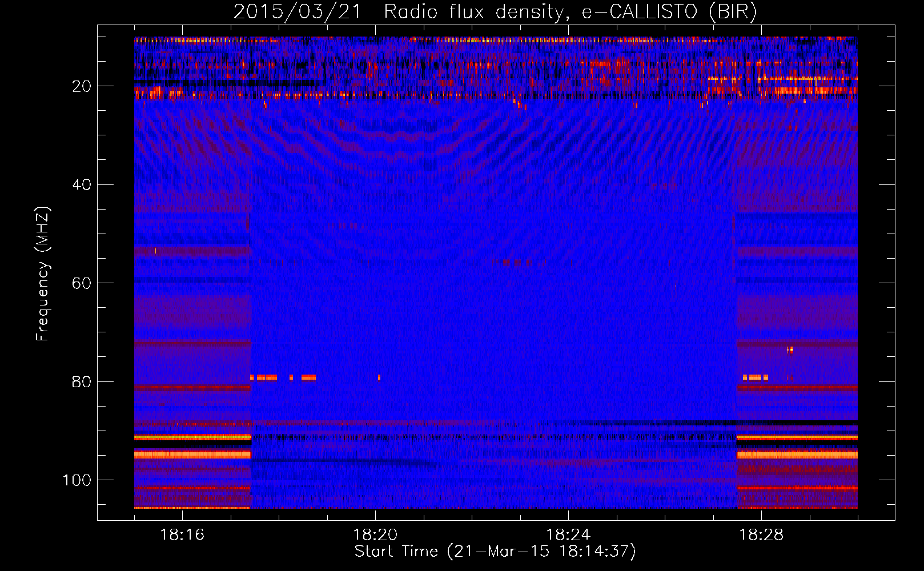
Task: Click the time tick label "18:24"
Action: 568,535
